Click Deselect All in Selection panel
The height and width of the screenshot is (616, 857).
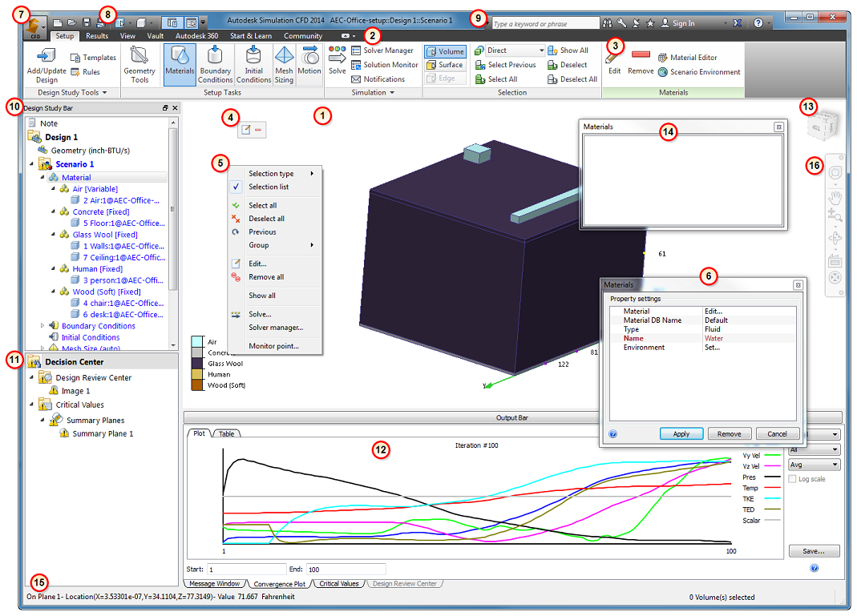pyautogui.click(x=572, y=79)
